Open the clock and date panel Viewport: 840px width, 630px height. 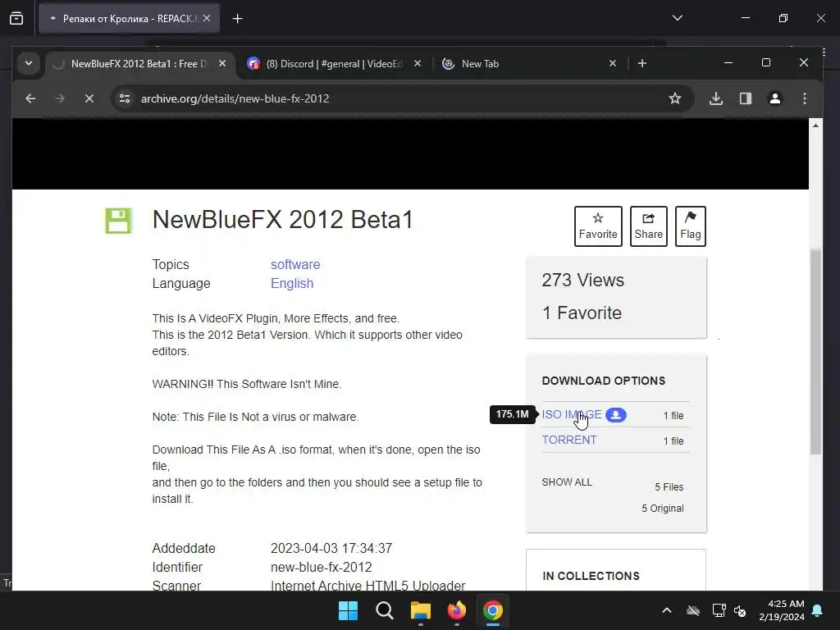click(782, 610)
